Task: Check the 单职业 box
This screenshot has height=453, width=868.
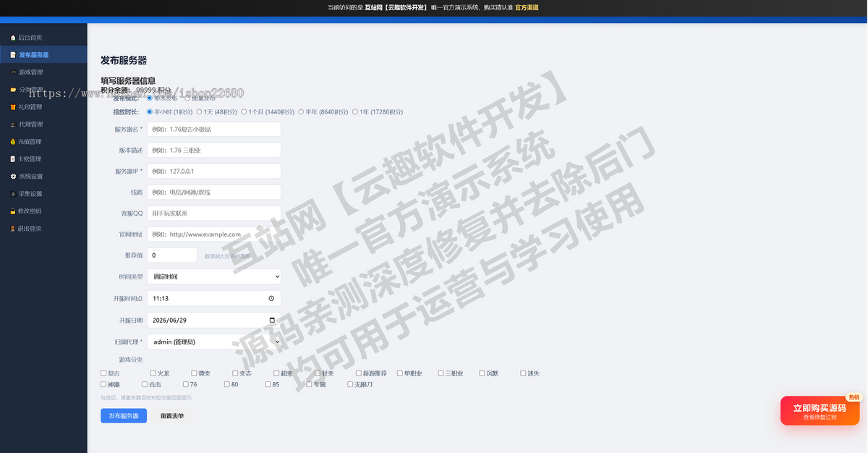Action: (x=400, y=373)
